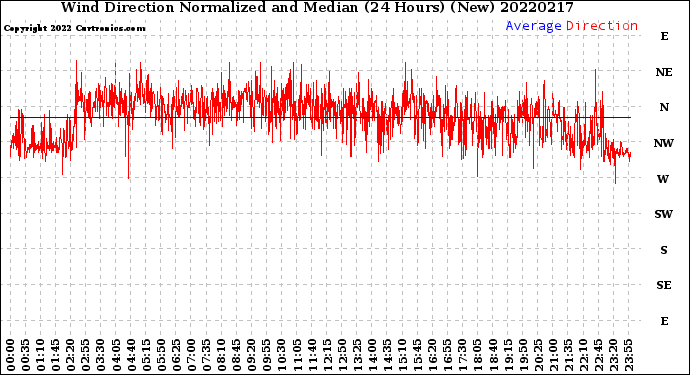The height and width of the screenshot is (375, 690).
Task: Click the 12:50 time label
Action: pos(342,356)
